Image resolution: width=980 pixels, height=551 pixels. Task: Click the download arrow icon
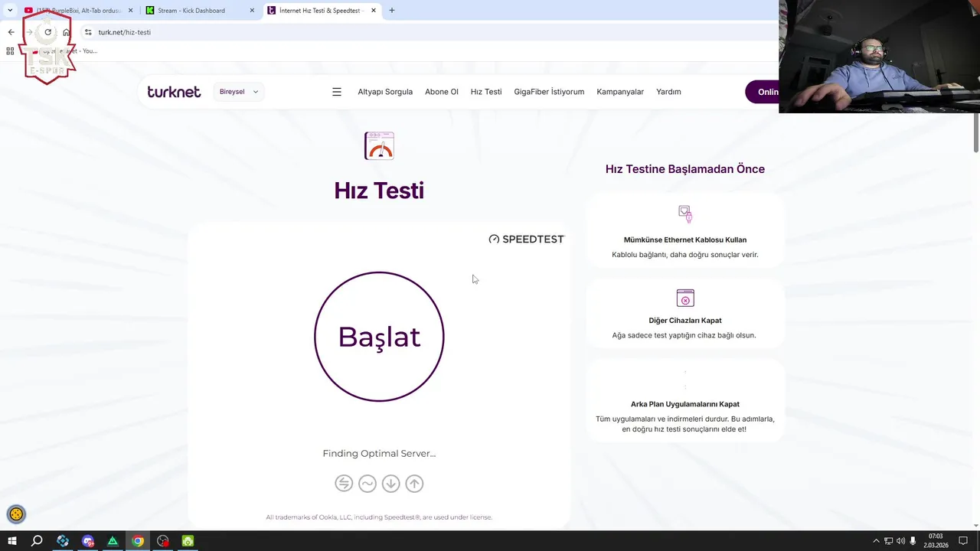390,483
